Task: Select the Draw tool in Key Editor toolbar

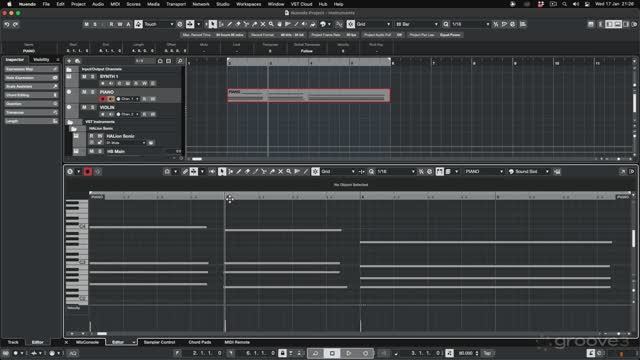Action: pos(239,171)
